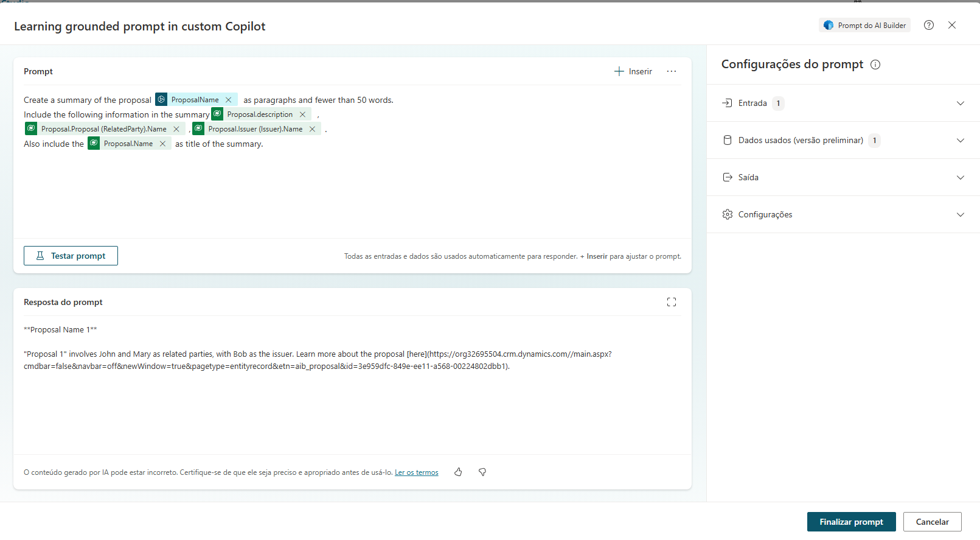The image size is (980, 540).
Task: Open the help question mark icon
Action: pos(929,25)
